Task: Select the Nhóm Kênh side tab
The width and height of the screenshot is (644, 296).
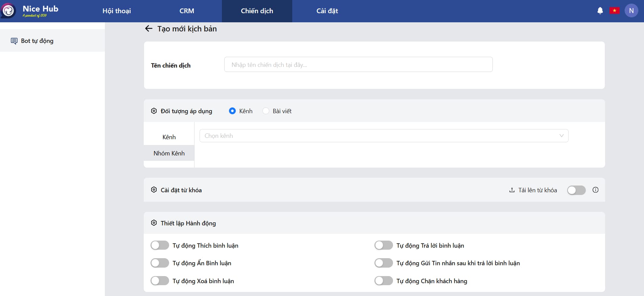Action: point(169,153)
